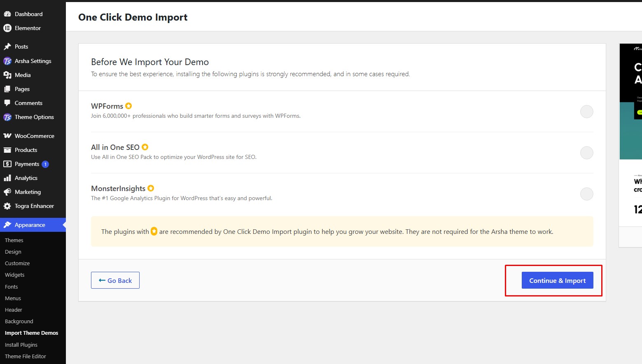Screen dimensions: 642x364
Task: Click the Theme Options icon
Action: click(x=7, y=117)
